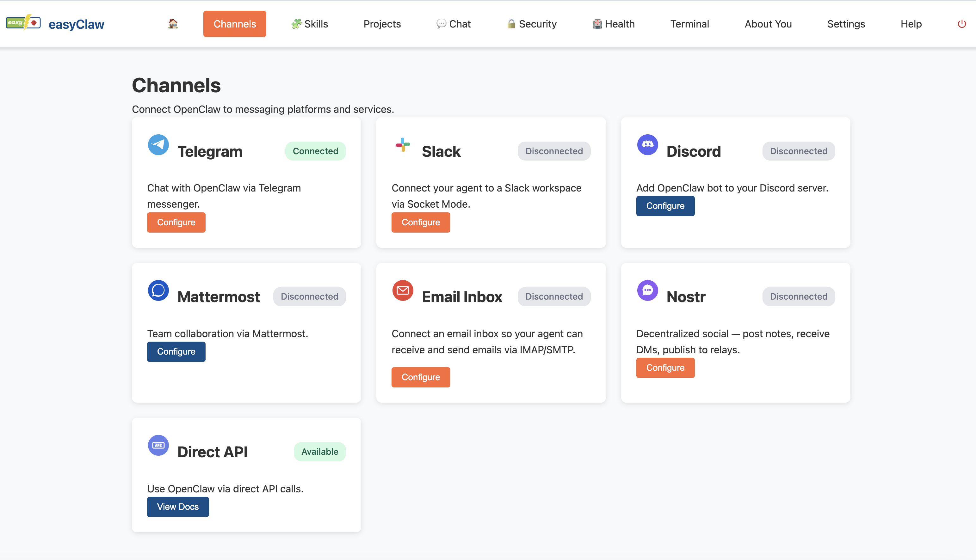The width and height of the screenshot is (976, 560).
Task: Go to the About You tab
Action: pos(768,24)
